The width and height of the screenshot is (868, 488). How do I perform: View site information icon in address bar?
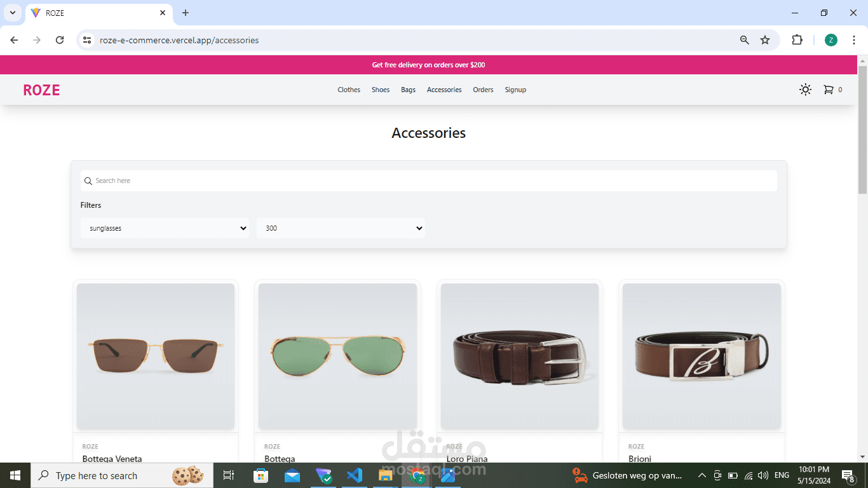pos(88,40)
